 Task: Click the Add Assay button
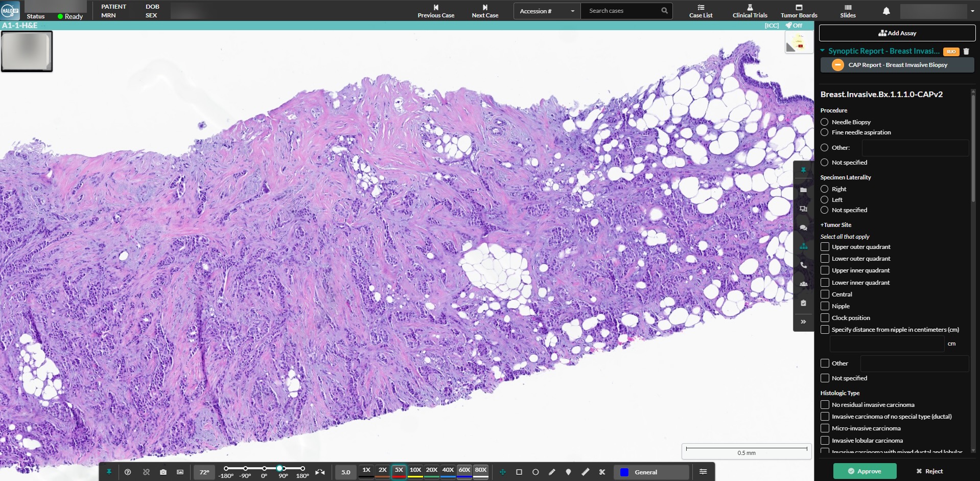click(897, 33)
